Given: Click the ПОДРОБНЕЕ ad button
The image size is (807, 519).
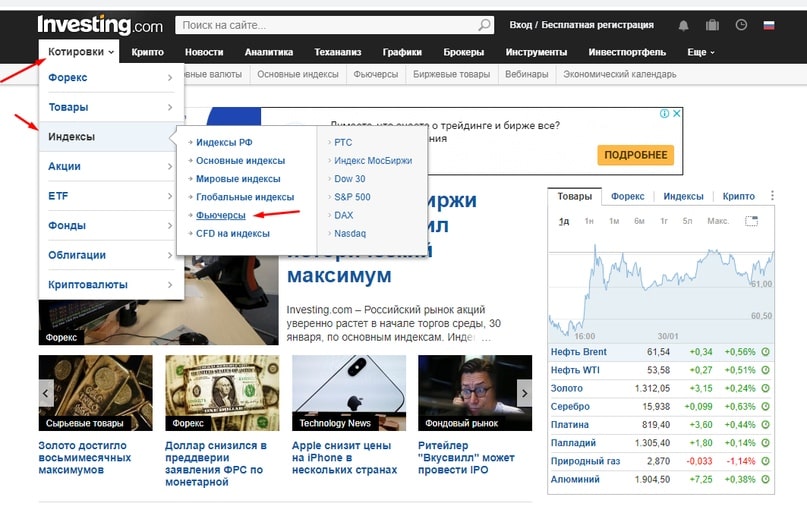Looking at the screenshot, I should pos(636,155).
